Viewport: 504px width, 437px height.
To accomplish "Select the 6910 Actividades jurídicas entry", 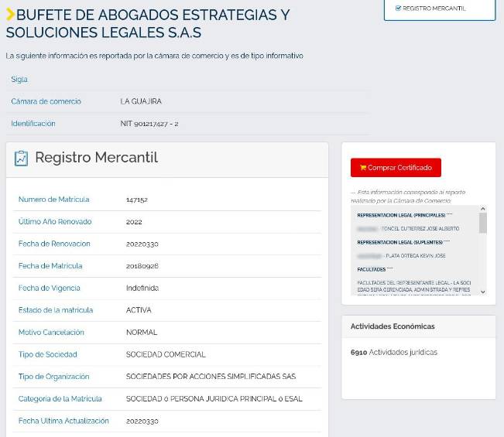I will 394,353.
